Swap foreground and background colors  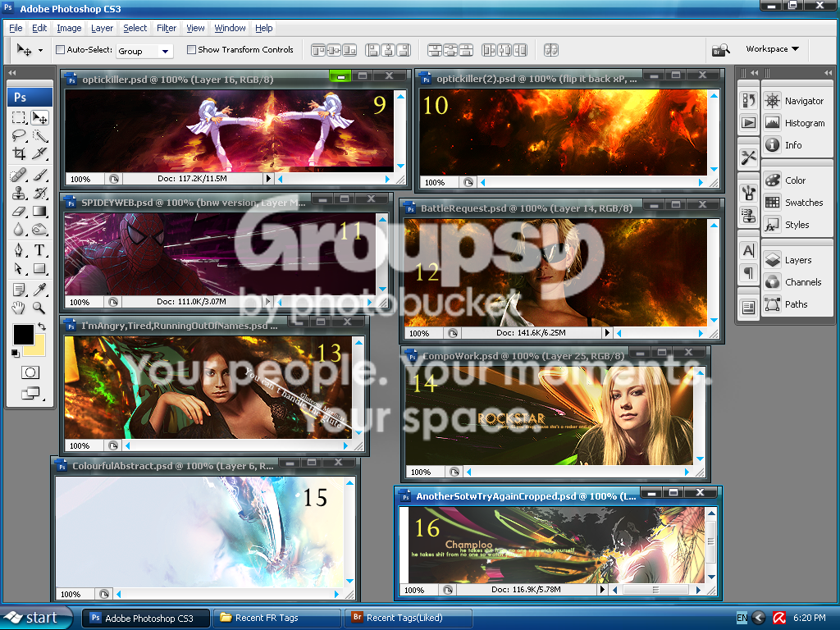click(42, 326)
